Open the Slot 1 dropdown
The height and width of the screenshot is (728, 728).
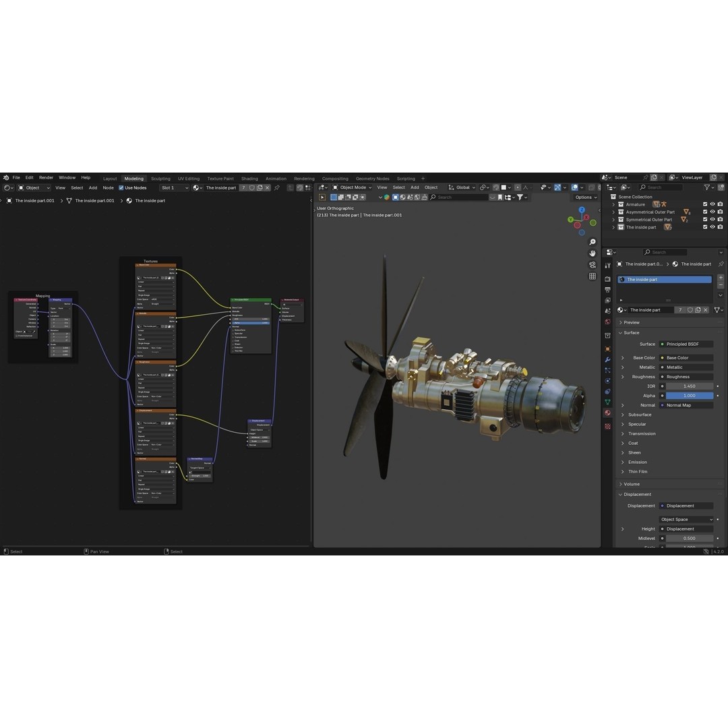175,187
